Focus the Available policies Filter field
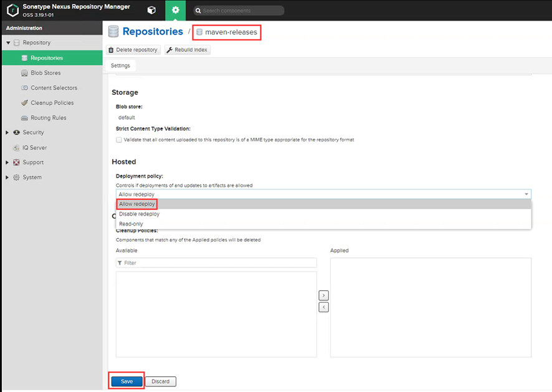 click(216, 263)
